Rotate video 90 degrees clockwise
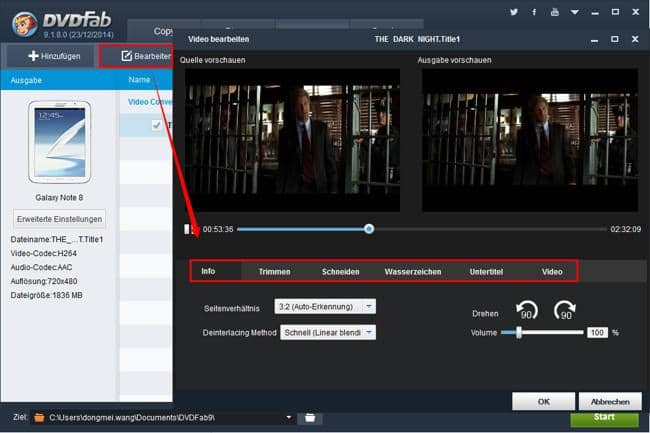The height and width of the screenshot is (433, 650). click(x=565, y=310)
